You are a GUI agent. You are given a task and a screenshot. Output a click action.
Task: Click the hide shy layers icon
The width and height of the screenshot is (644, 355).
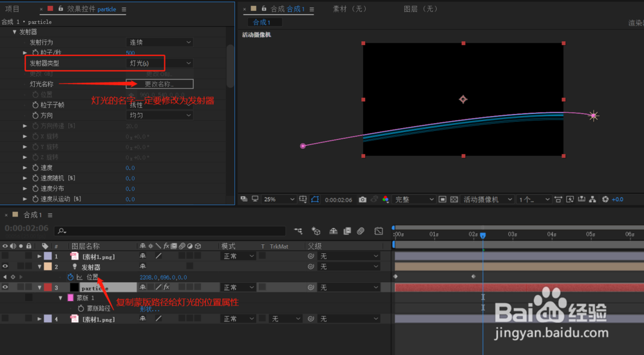point(333,231)
